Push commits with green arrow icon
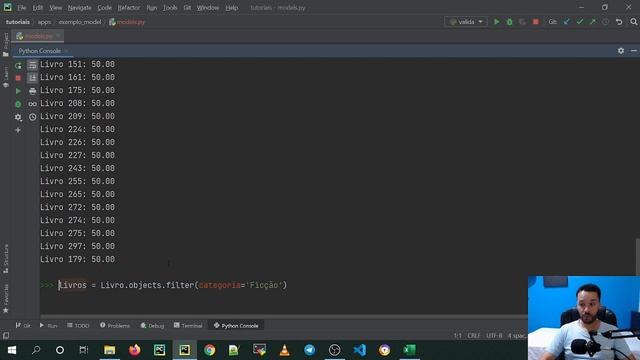This screenshot has height=360, width=640. [592, 22]
